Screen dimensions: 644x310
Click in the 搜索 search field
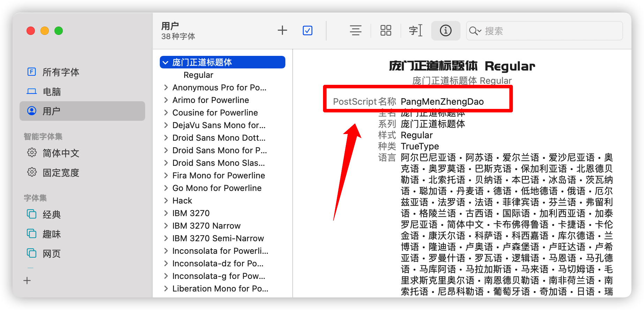click(x=551, y=31)
